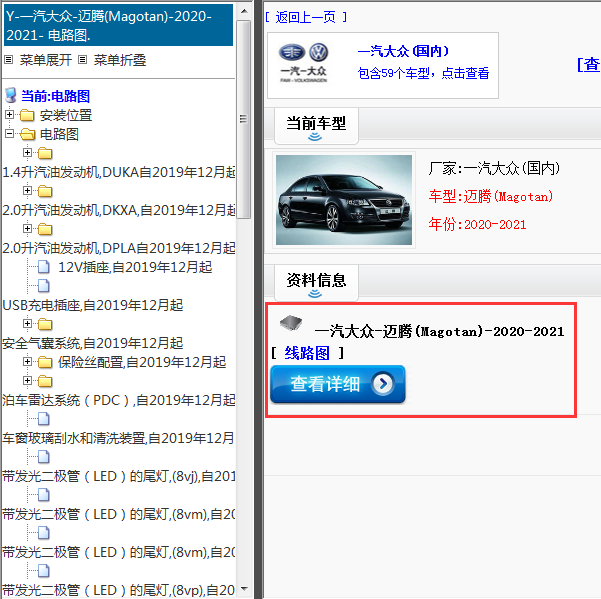Open the 一汽大众 (国内) brand link
601x599 pixels.
[x=403, y=51]
